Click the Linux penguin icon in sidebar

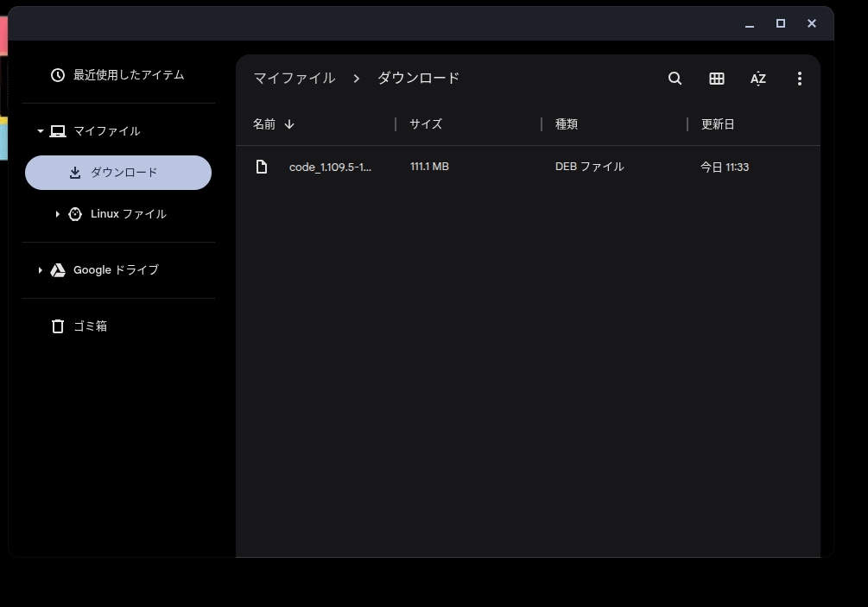click(x=75, y=213)
